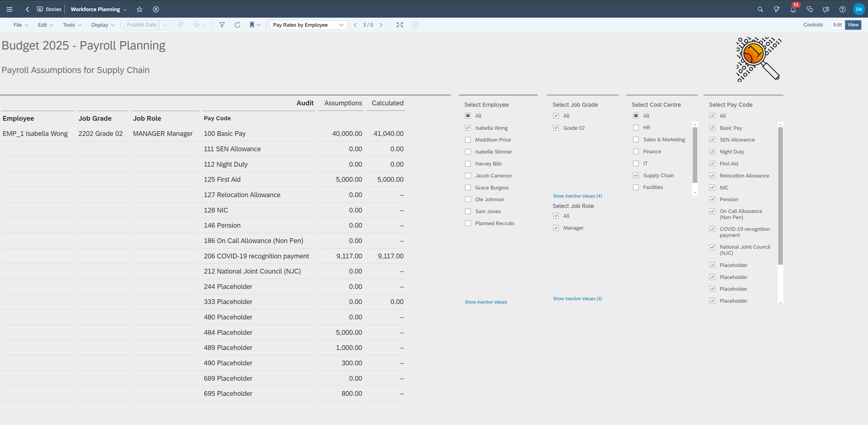
Task: Open the discussions chat icon
Action: coord(810,9)
